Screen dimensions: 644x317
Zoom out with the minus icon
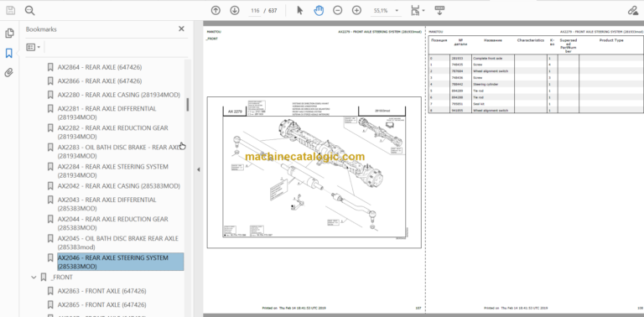[x=338, y=10]
